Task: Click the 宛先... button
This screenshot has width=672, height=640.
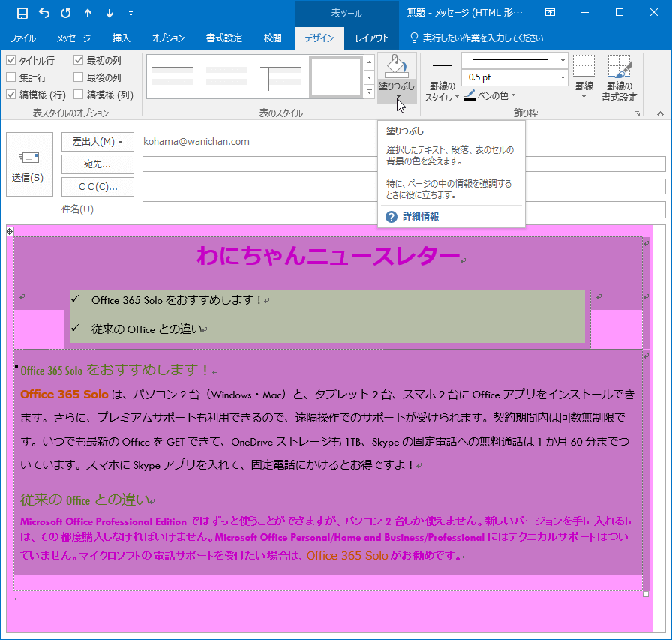Action: tap(97, 164)
